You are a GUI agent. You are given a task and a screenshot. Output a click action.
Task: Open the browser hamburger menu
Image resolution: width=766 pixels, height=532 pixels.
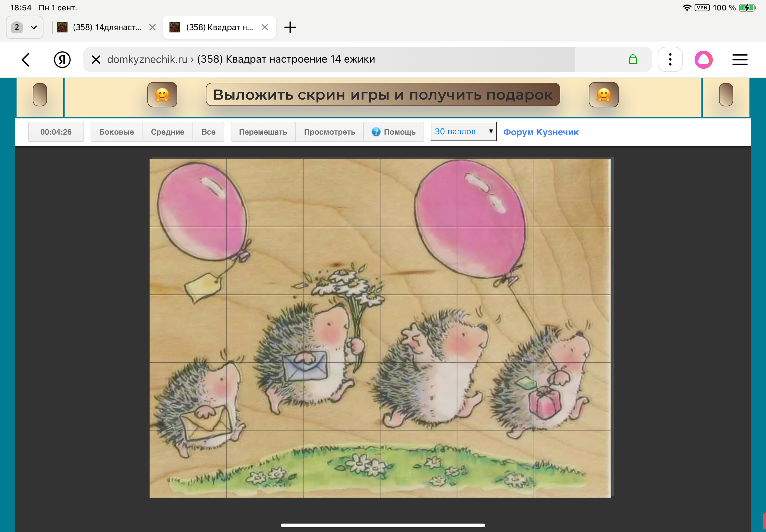click(740, 60)
